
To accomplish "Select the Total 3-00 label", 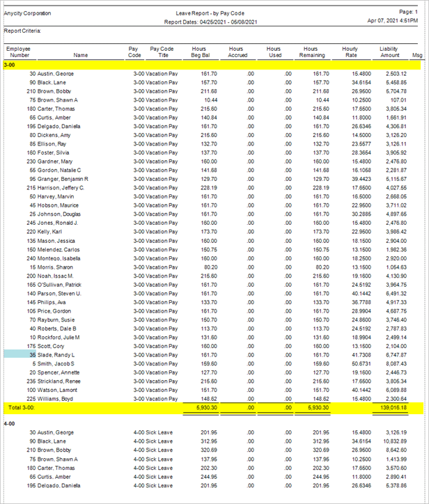I will pos(21,407).
